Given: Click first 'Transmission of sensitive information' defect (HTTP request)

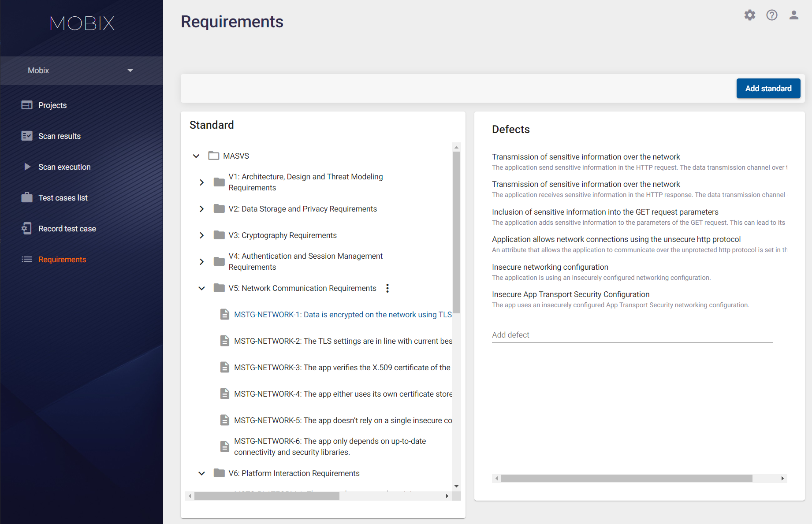Looking at the screenshot, I should pos(640,162).
